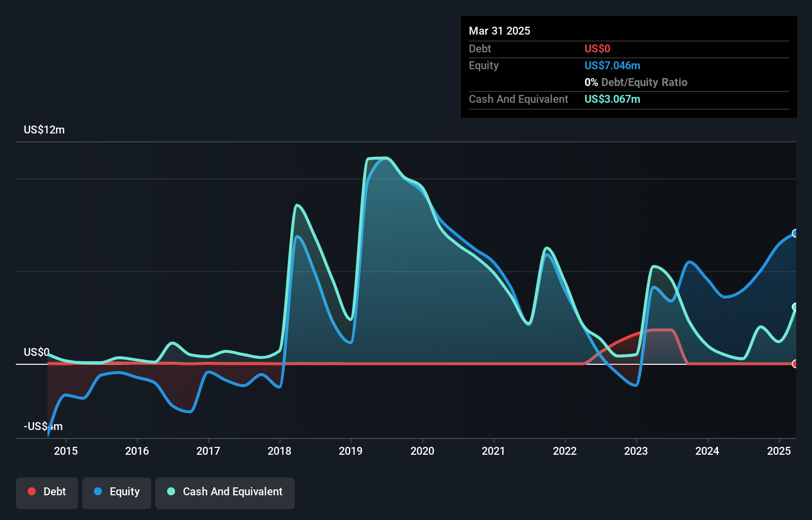Click the US$12m y-axis label
This screenshot has height=520, width=812.
point(44,130)
